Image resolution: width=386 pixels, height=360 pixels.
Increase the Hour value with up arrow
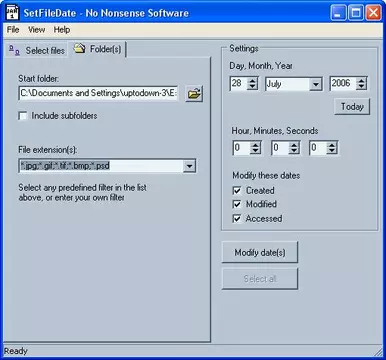tap(255, 145)
